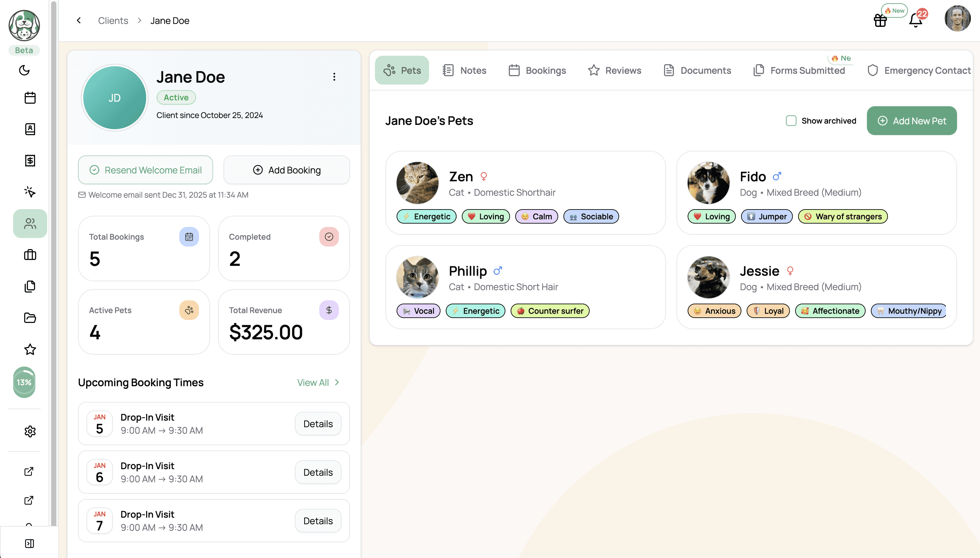The height and width of the screenshot is (558, 980).
Task: Open Jane Doe's three-dot options menu
Action: click(334, 77)
